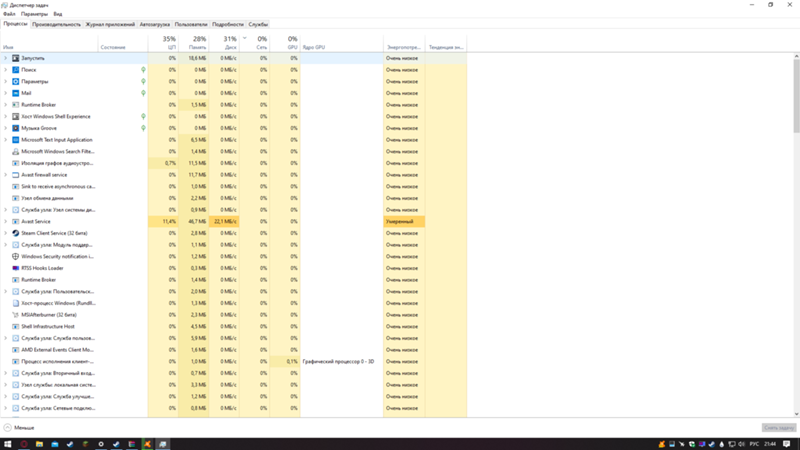Sort by ЦП column header

click(x=163, y=43)
